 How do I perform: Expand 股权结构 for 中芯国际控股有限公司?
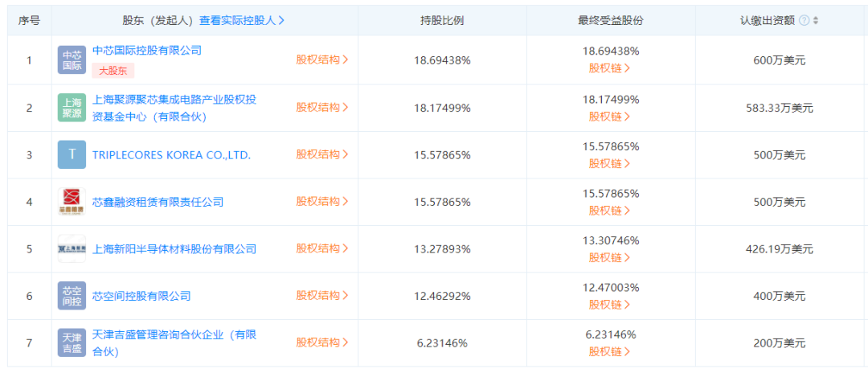point(322,59)
